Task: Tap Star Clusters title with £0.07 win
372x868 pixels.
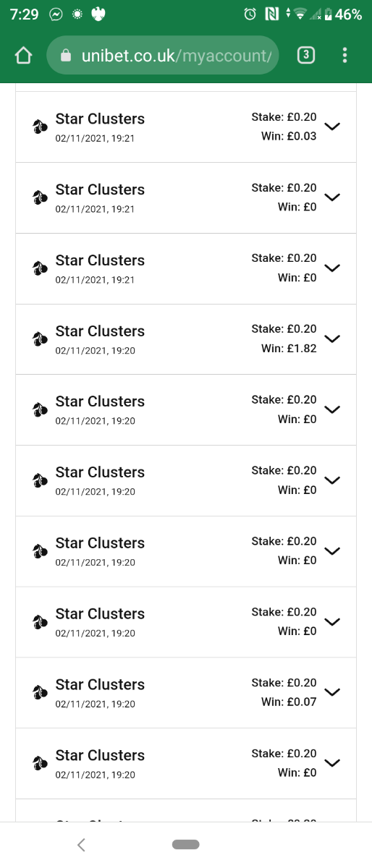Action: [100, 684]
